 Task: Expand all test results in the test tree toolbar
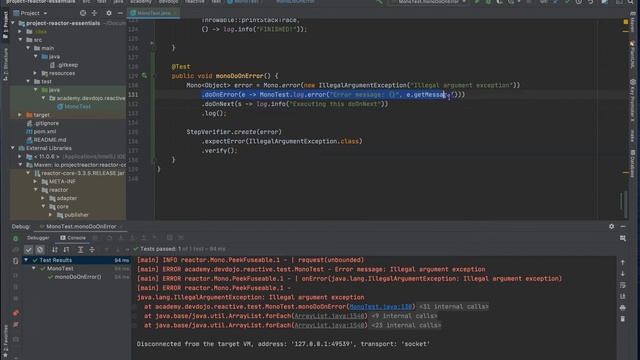coord(80,249)
